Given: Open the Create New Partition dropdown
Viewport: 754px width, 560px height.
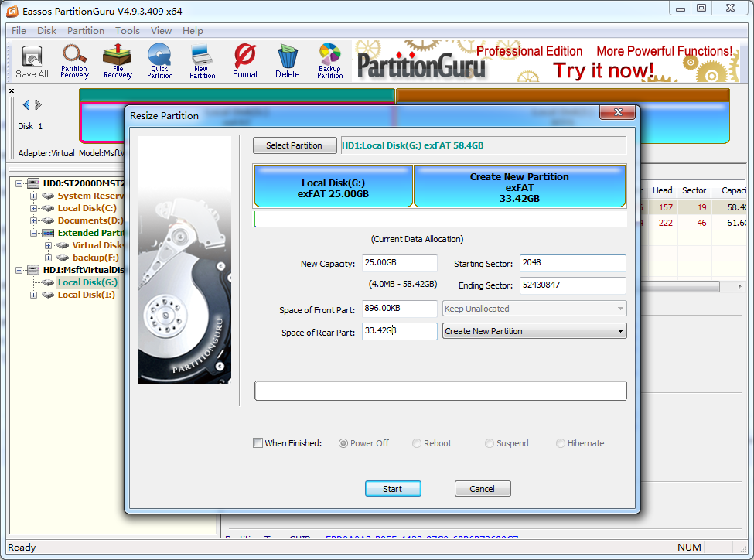Looking at the screenshot, I should (534, 331).
